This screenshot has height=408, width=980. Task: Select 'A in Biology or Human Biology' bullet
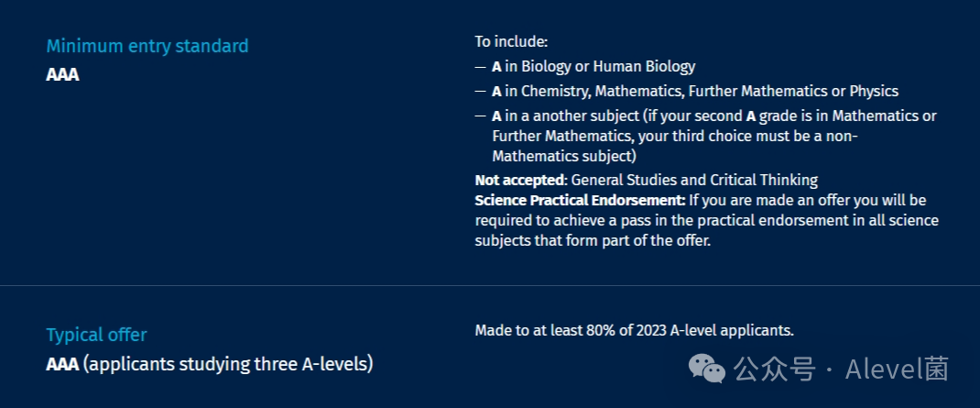point(593,66)
